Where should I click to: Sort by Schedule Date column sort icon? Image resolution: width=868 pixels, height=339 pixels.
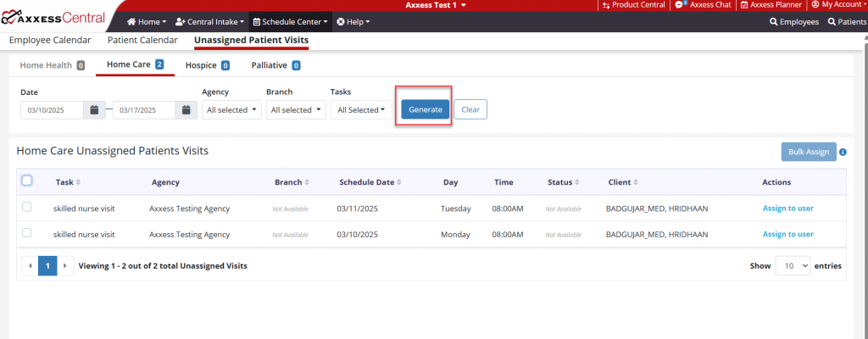point(399,182)
